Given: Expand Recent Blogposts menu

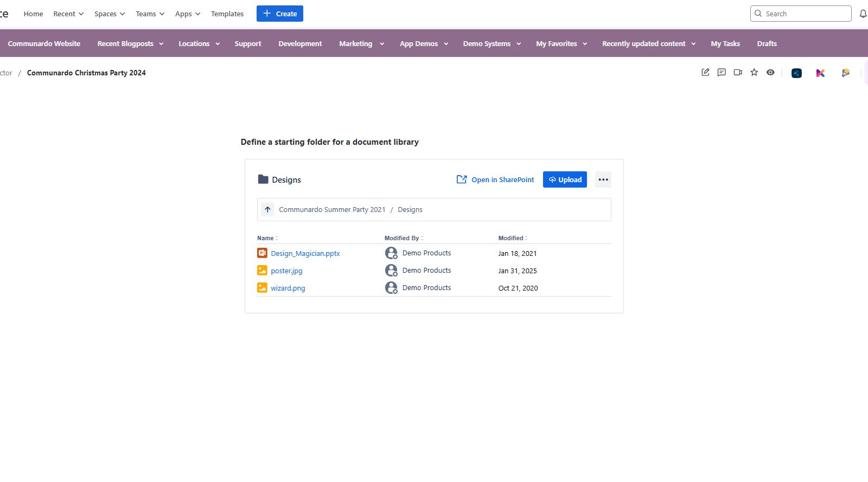Looking at the screenshot, I should pyautogui.click(x=130, y=43).
